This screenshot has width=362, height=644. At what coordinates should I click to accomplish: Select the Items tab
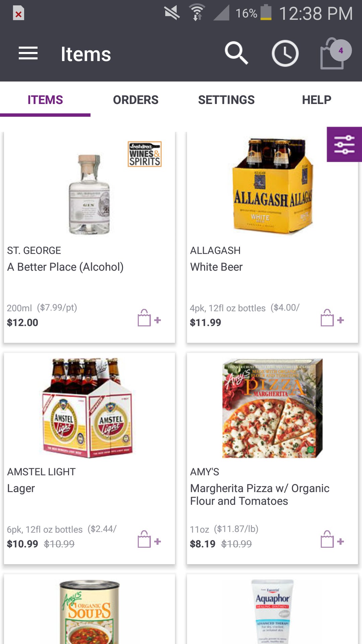45,100
